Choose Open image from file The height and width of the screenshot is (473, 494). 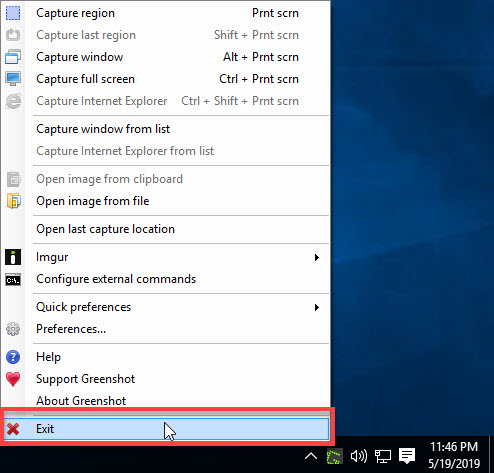pyautogui.click(x=166, y=201)
